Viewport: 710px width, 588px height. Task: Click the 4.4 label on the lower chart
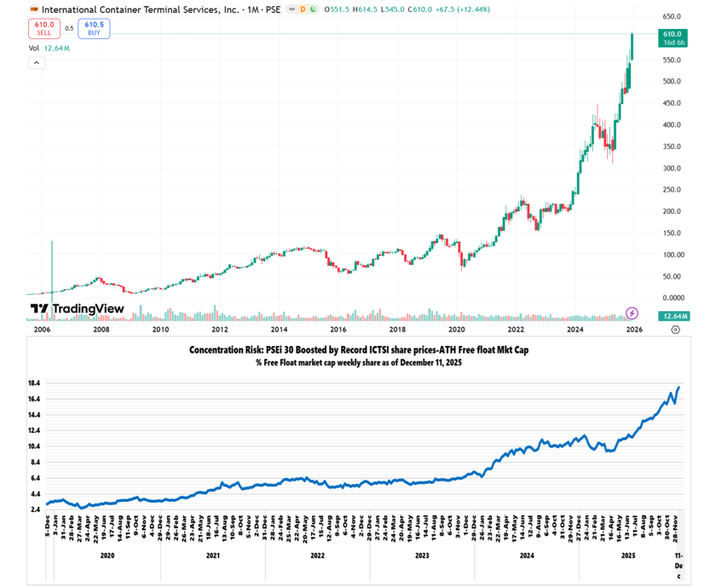coord(34,494)
